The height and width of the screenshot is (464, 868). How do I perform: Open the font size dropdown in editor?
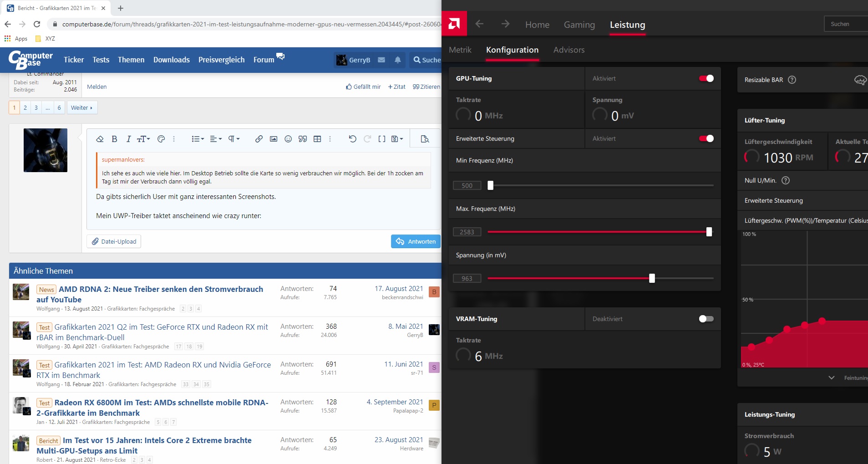pyautogui.click(x=144, y=139)
